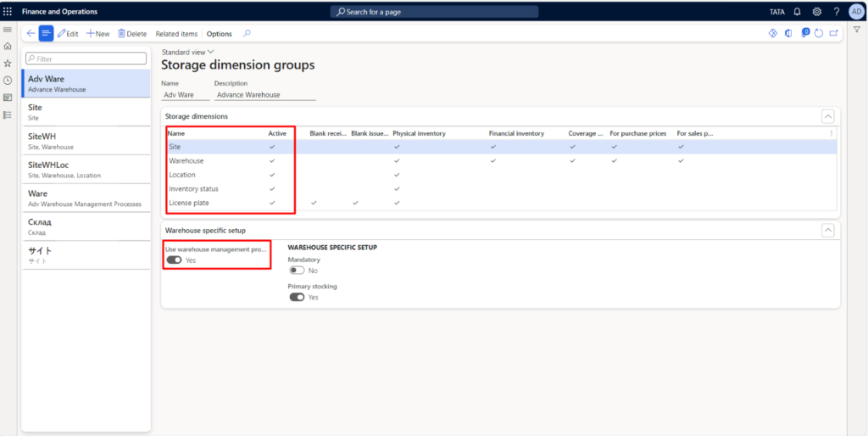Click the Delete button
Viewport: 868px width, 436px height.
tap(132, 34)
